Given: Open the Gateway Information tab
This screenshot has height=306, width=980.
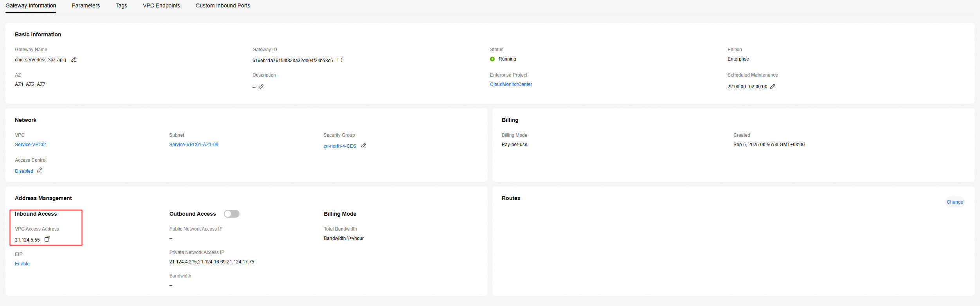Looking at the screenshot, I should pyautogui.click(x=31, y=5).
